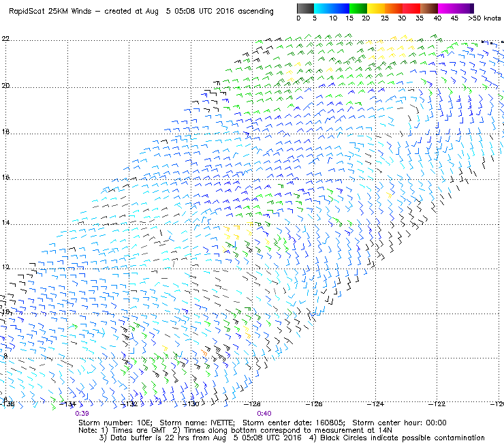Click the magenta 40-45 knots legend segment
Viewport: 504px width, 443px height.
point(447,8)
